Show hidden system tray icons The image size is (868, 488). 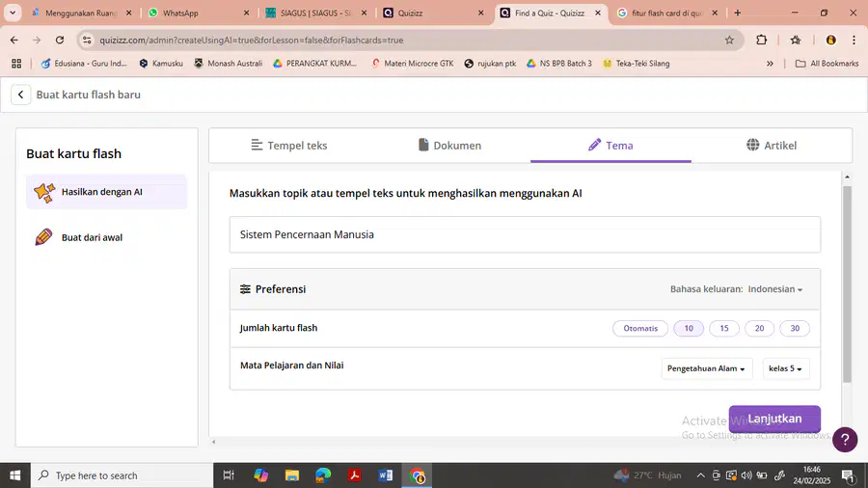click(700, 475)
